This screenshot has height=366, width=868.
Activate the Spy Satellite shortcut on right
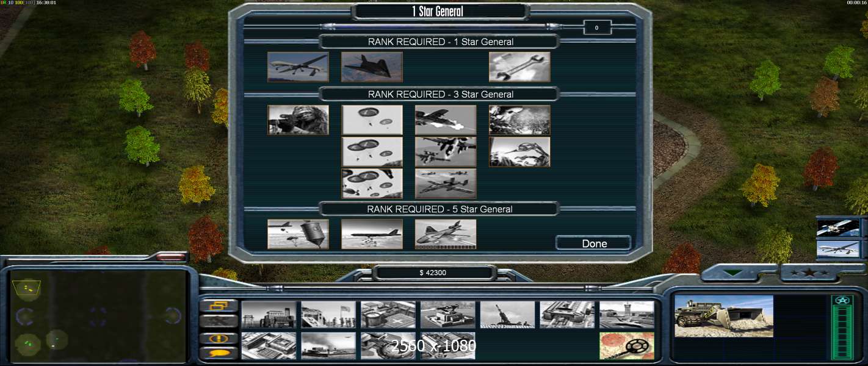tap(838, 228)
